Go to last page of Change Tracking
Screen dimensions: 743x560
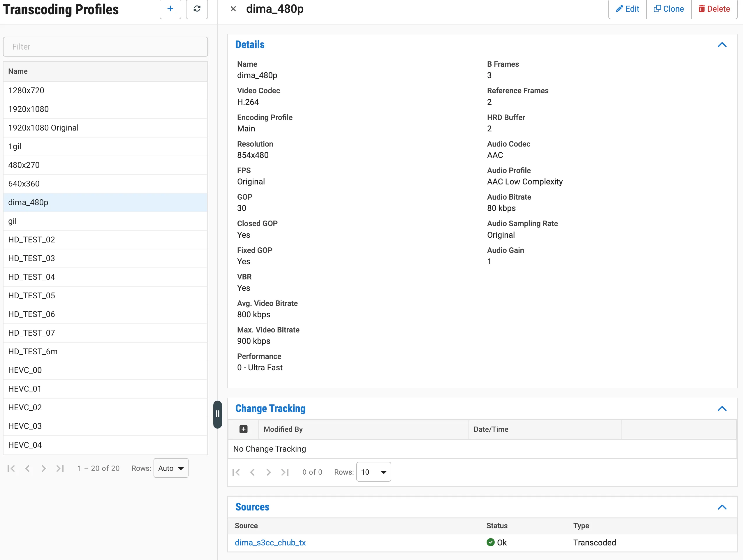pyautogui.click(x=285, y=472)
